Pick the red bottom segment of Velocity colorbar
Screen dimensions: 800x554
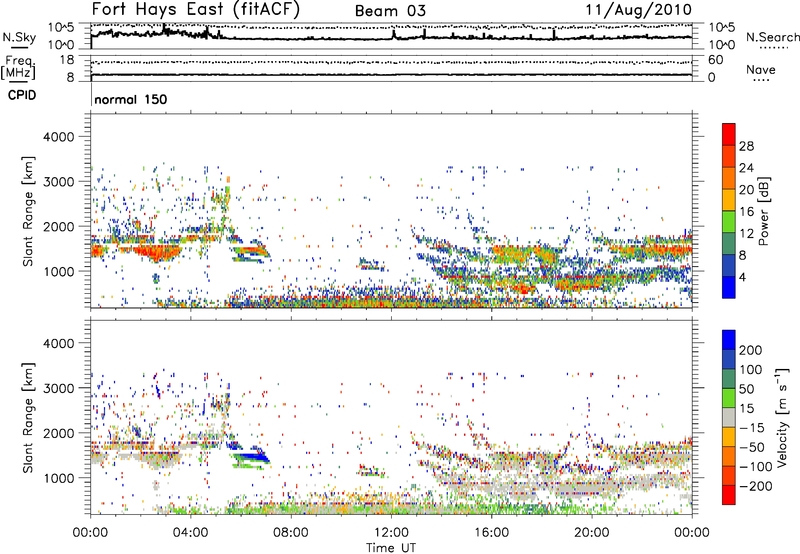[729, 495]
